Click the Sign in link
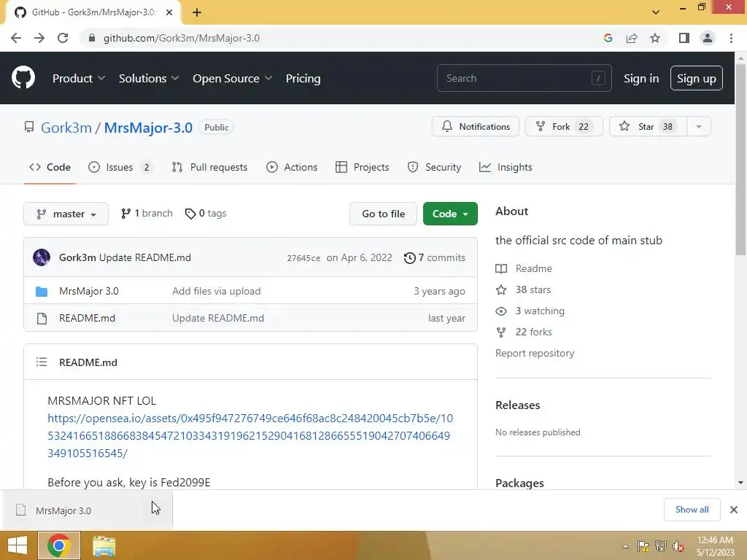 coord(641,78)
